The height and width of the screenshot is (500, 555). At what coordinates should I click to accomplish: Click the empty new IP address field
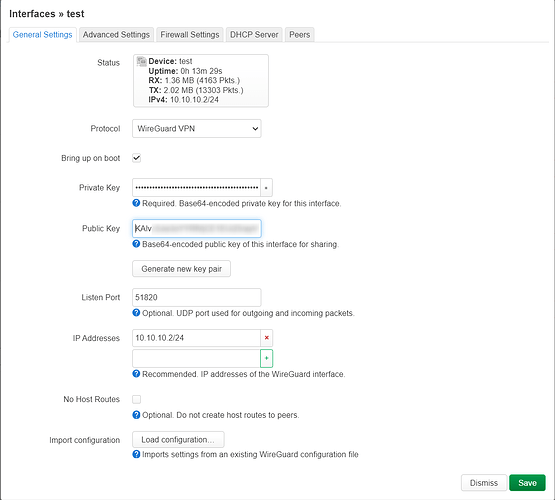(x=196, y=358)
